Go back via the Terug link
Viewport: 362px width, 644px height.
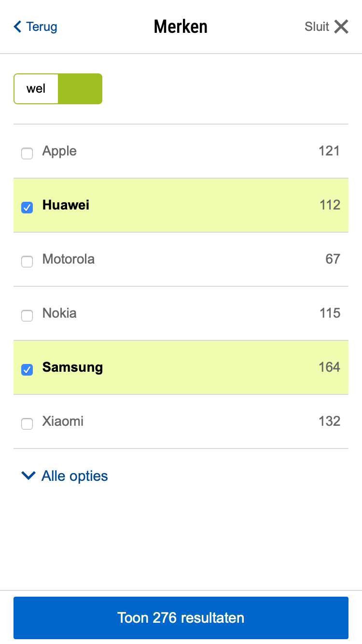coord(42,27)
